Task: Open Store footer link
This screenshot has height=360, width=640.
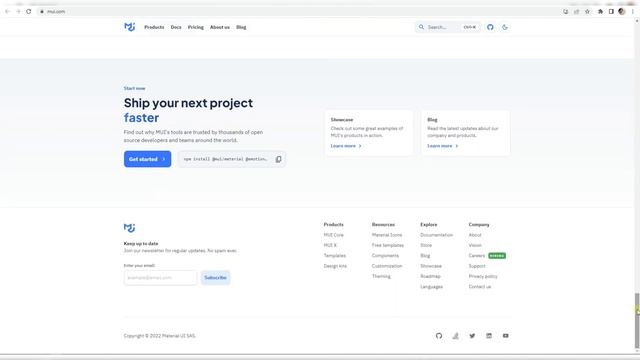Action: (426, 245)
